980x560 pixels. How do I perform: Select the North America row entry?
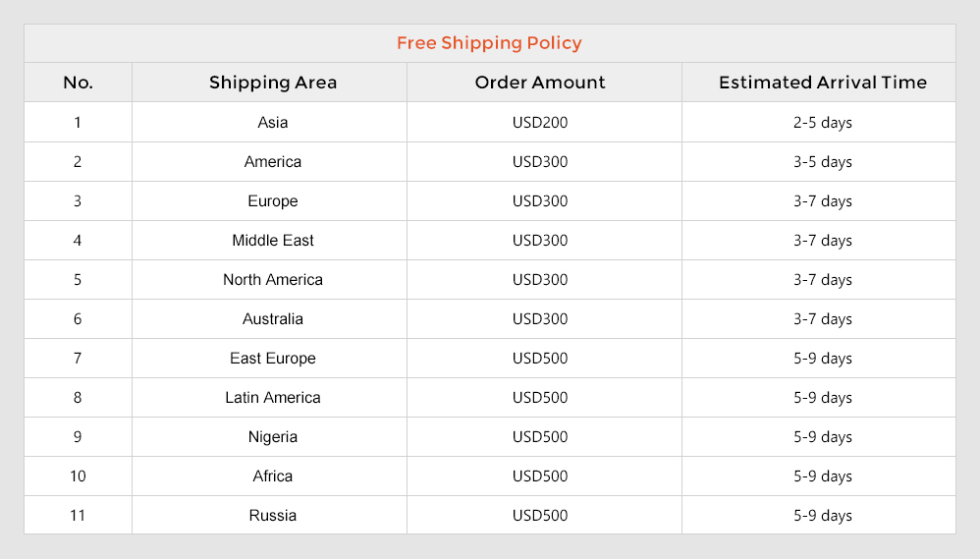tap(273, 280)
